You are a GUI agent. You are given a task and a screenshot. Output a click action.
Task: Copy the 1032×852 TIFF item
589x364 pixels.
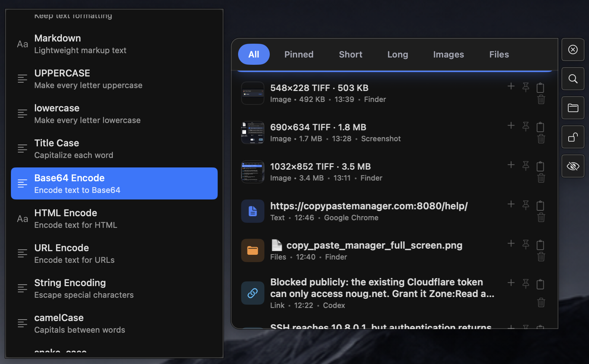[x=541, y=166]
